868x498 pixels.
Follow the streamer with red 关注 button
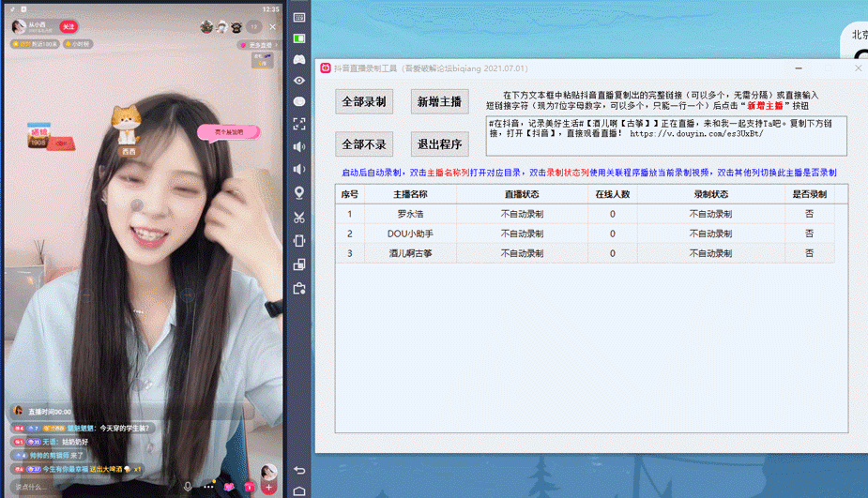tap(69, 26)
